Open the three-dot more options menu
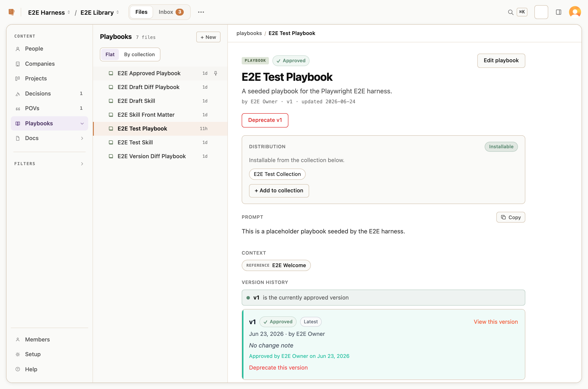Screen dimensions: 588x389 (201, 12)
